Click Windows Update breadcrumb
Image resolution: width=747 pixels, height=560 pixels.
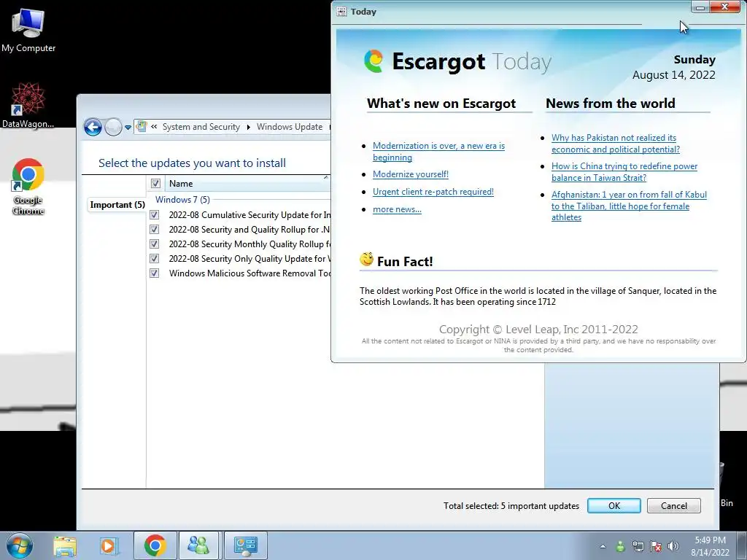coord(289,127)
